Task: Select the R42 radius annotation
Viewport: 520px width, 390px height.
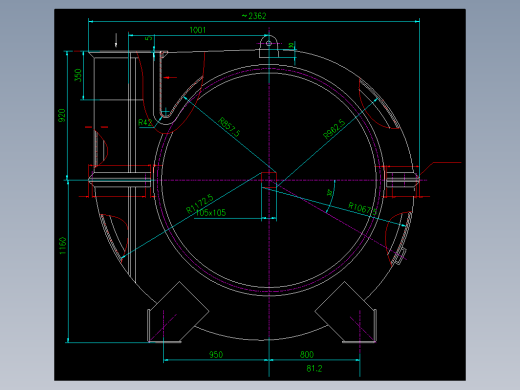Action: coord(145,123)
